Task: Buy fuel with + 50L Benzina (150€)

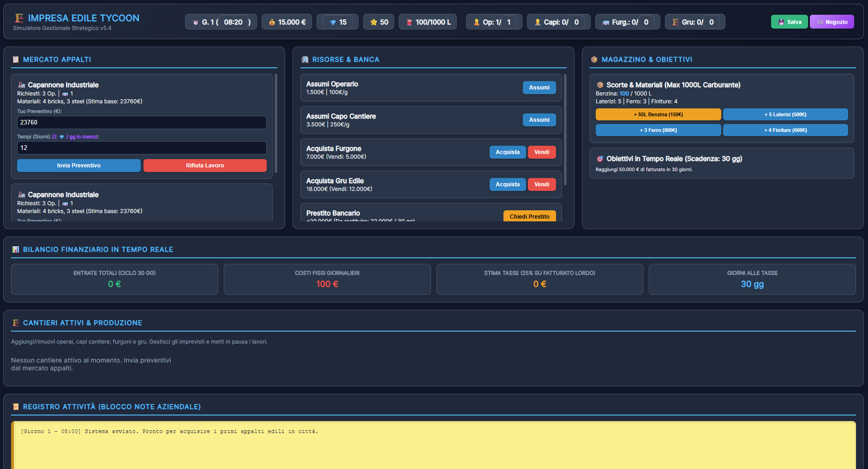Action: click(x=658, y=114)
